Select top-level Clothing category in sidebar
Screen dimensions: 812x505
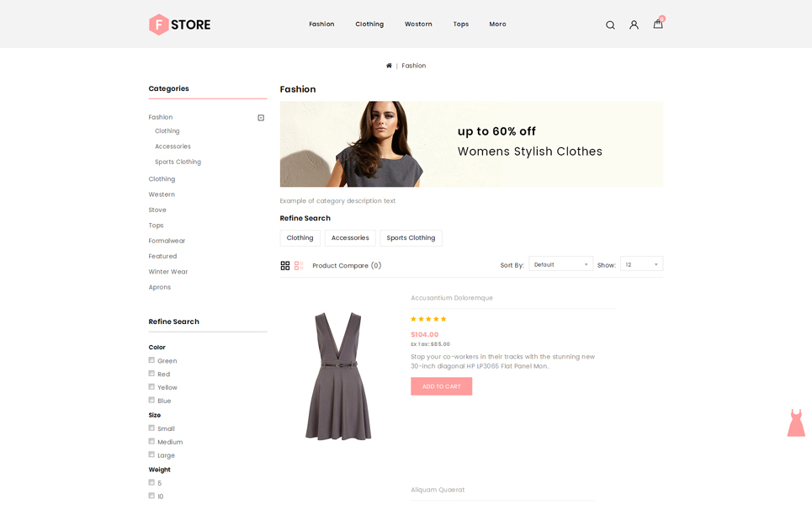pyautogui.click(x=162, y=179)
